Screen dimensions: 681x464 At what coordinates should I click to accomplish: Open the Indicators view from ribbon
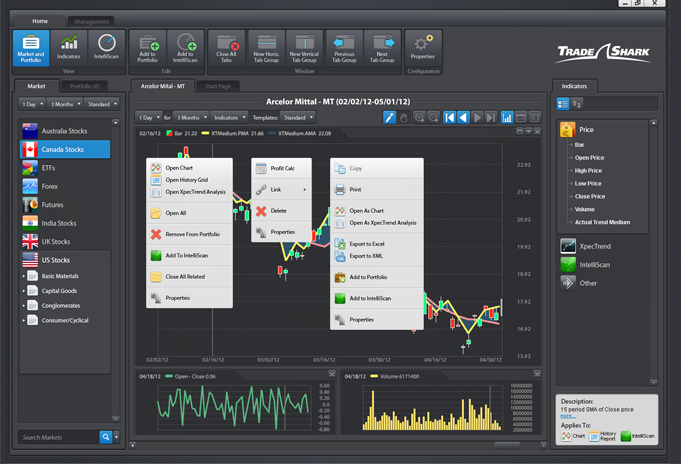tap(69, 48)
